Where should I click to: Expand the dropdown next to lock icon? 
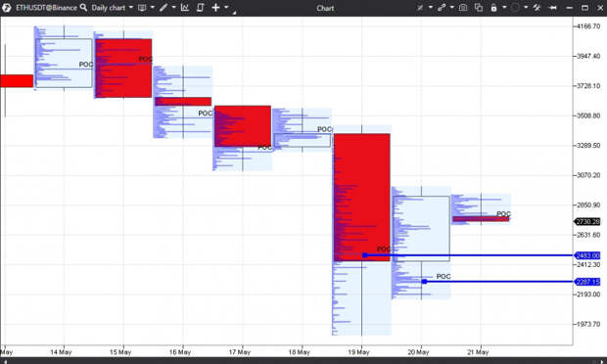coord(504,8)
